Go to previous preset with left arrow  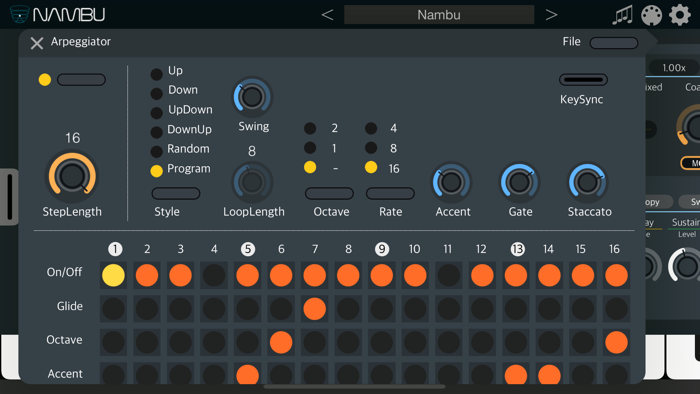327,15
